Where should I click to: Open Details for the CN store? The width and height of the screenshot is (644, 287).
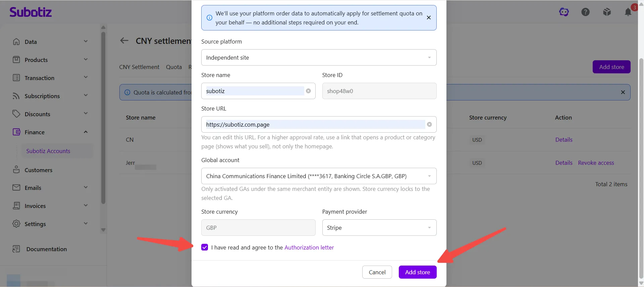point(564,140)
